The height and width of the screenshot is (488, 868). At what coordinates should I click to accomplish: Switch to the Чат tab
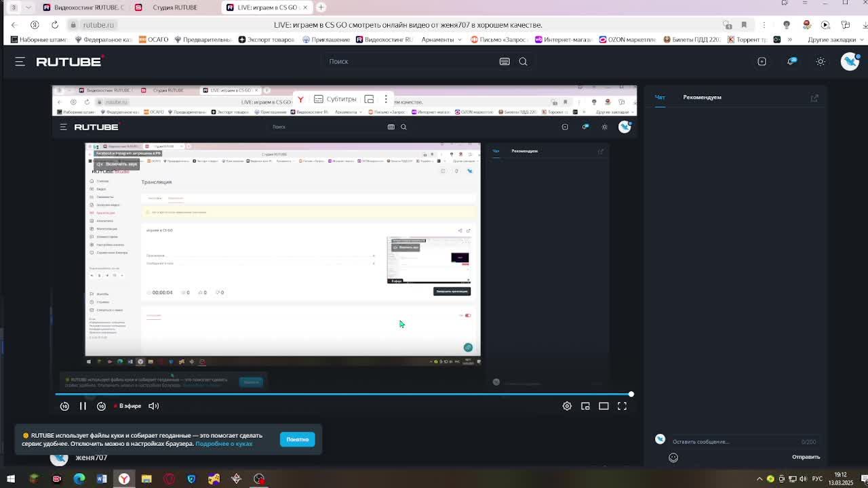click(660, 98)
